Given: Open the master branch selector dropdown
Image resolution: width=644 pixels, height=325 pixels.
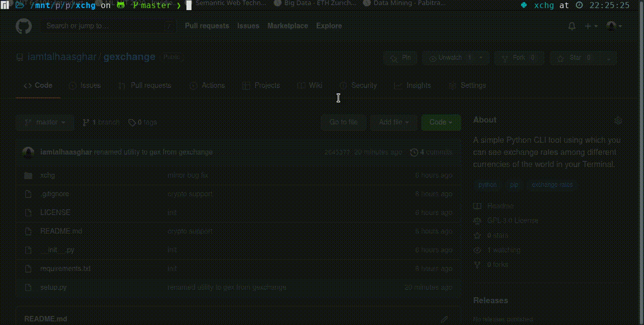Looking at the screenshot, I should (x=45, y=122).
